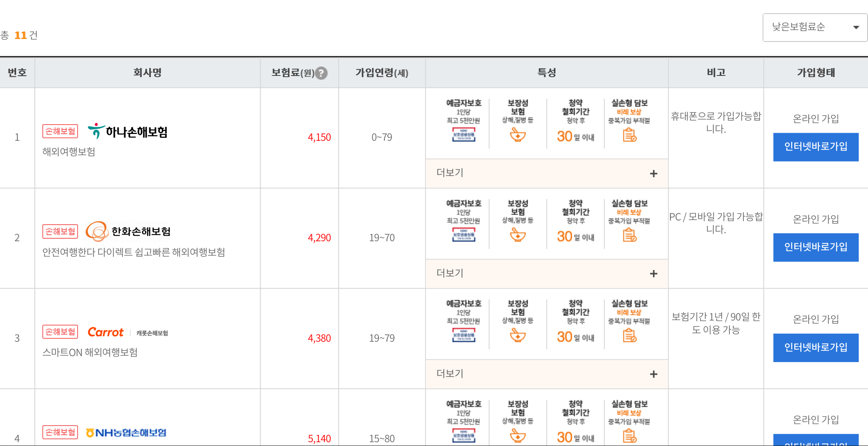
Task: Expand 더보기 for 캐롯손해보험 row
Action: (x=547, y=374)
